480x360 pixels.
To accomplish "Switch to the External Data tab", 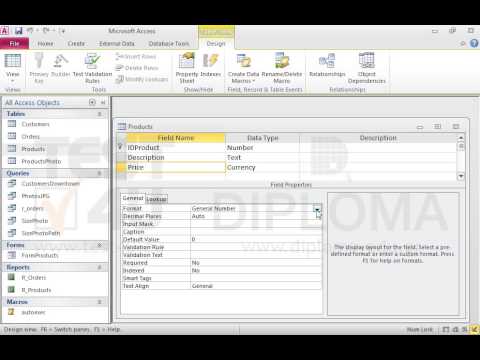I will [117, 44].
